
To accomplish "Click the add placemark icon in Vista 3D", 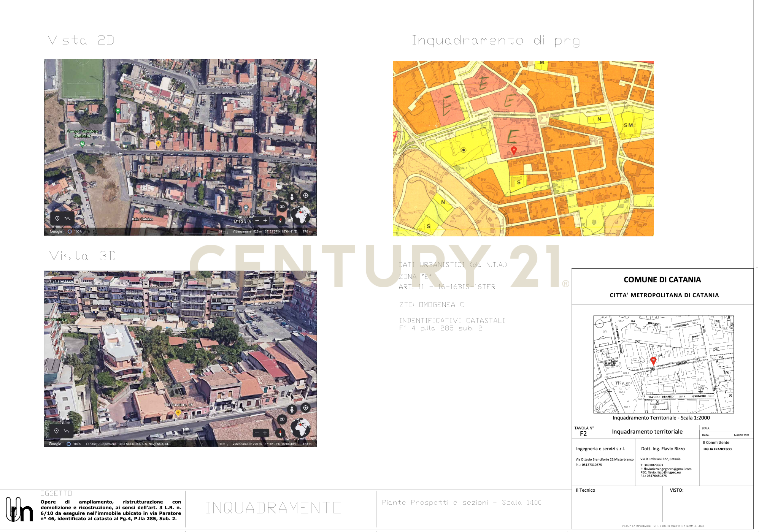I will [56, 431].
